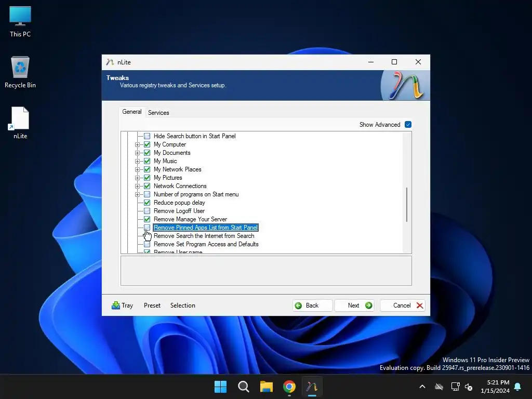This screenshot has height=399, width=532.
Task: Select the Reduce popup delay row text
Action: point(179,203)
